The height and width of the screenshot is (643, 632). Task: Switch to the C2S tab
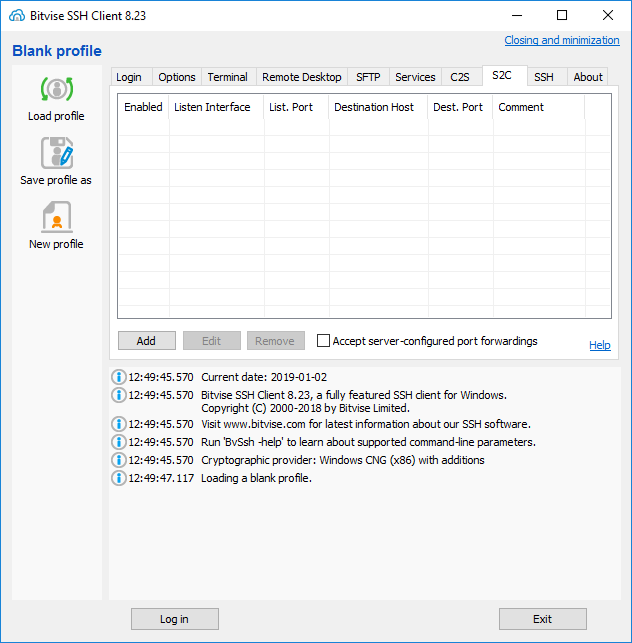click(x=460, y=77)
